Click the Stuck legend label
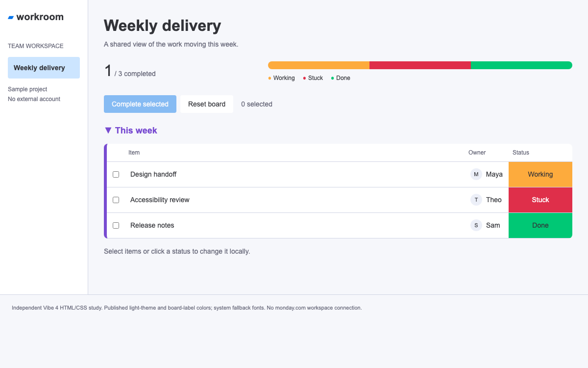Image resolution: width=588 pixels, height=368 pixels. 316,78
